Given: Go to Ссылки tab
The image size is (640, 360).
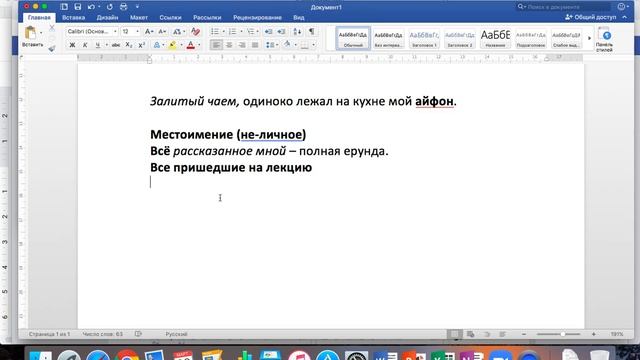Looking at the screenshot, I should pyautogui.click(x=170, y=18).
